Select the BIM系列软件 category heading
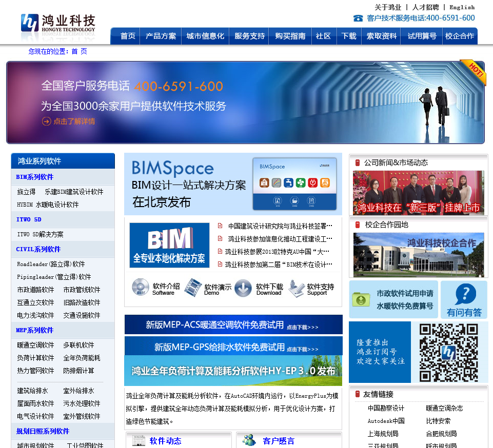 [x=35, y=177]
